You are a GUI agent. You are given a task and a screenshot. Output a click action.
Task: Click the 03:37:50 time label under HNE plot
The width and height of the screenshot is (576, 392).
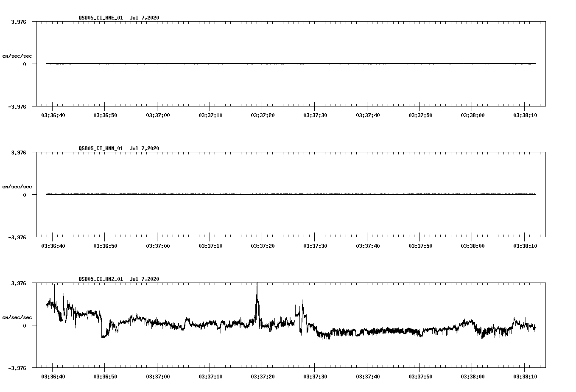420,115
